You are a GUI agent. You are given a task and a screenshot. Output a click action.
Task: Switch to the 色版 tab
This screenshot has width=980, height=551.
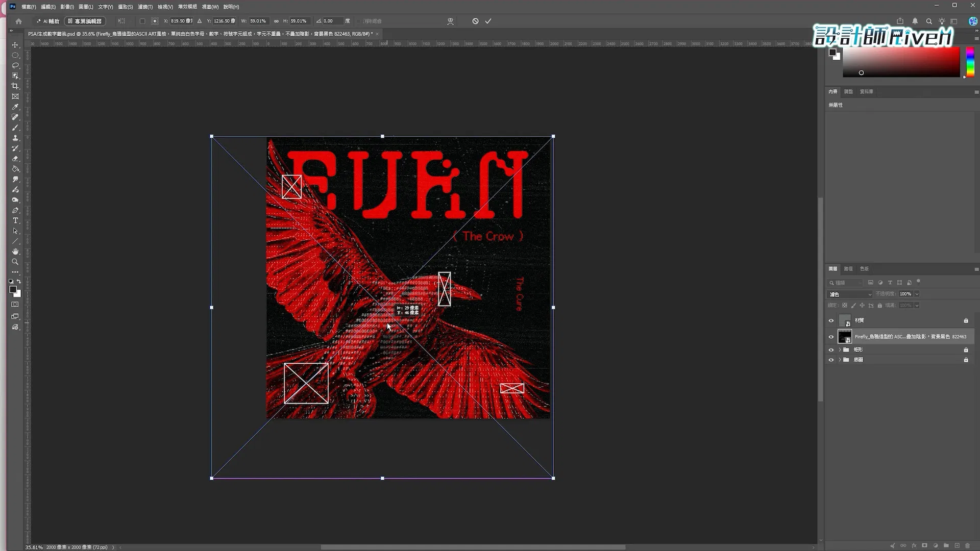tap(864, 269)
